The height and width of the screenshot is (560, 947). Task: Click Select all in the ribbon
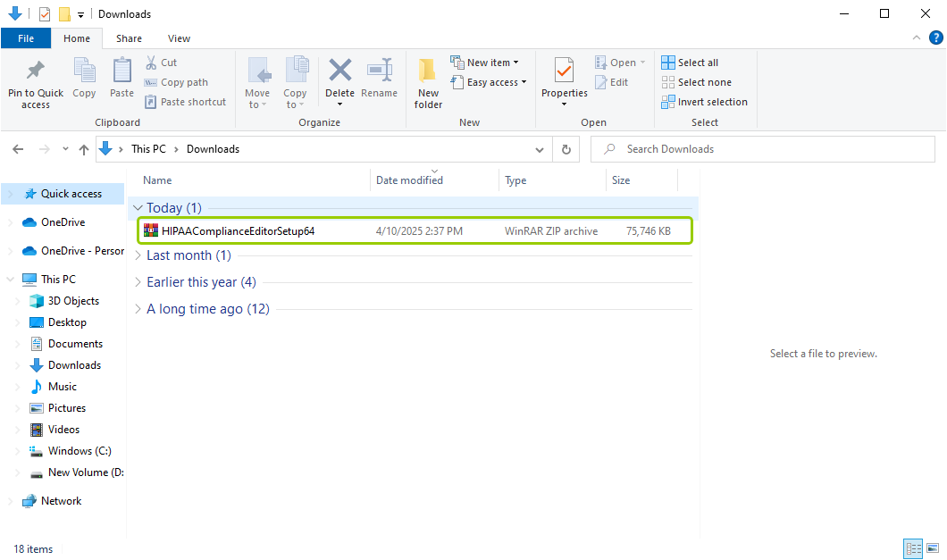click(x=690, y=63)
